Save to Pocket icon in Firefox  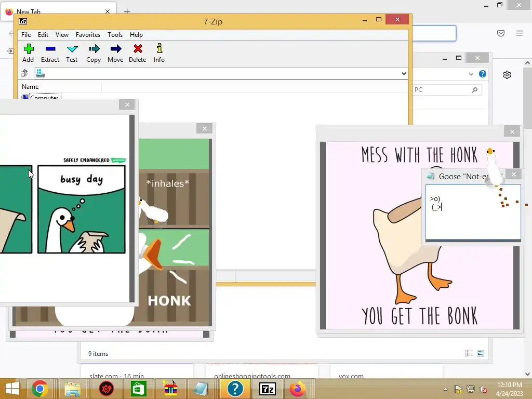(x=501, y=33)
